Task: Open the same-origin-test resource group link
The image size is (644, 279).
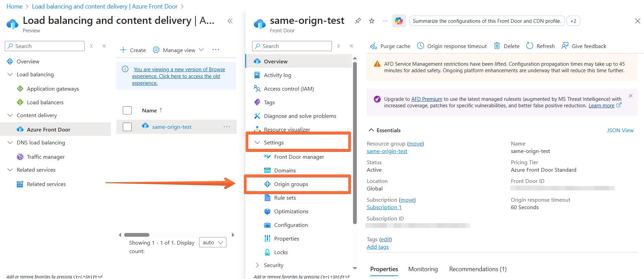Action: click(387, 151)
